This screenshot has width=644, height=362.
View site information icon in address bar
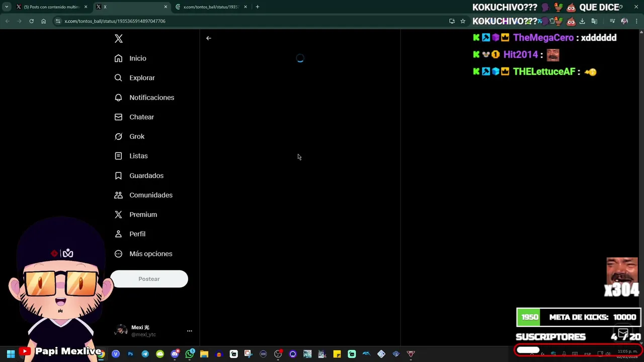(x=58, y=21)
